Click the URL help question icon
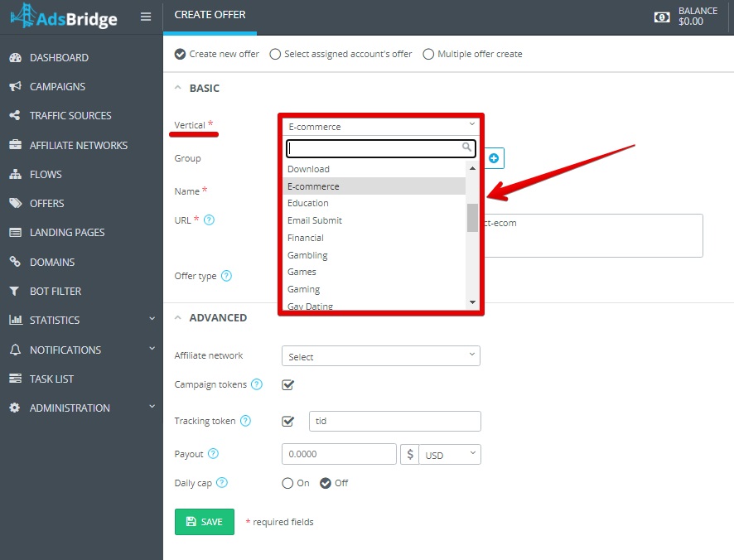The image size is (734, 560). [x=210, y=220]
